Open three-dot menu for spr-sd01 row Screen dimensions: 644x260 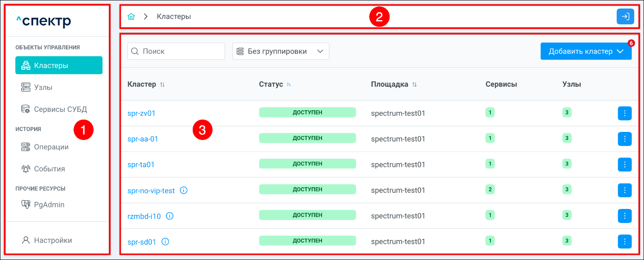[x=624, y=242]
